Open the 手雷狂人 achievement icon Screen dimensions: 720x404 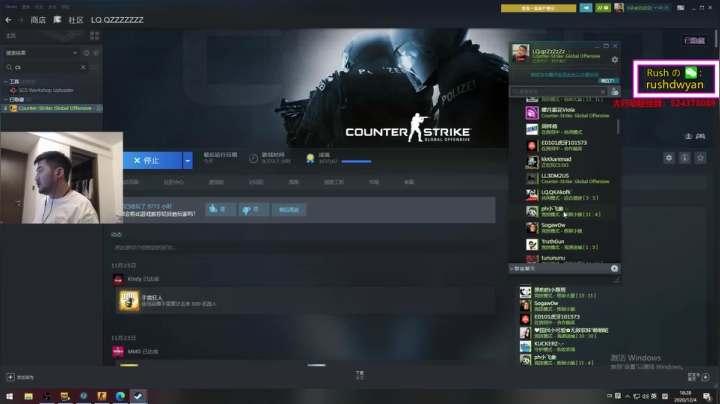click(x=129, y=300)
